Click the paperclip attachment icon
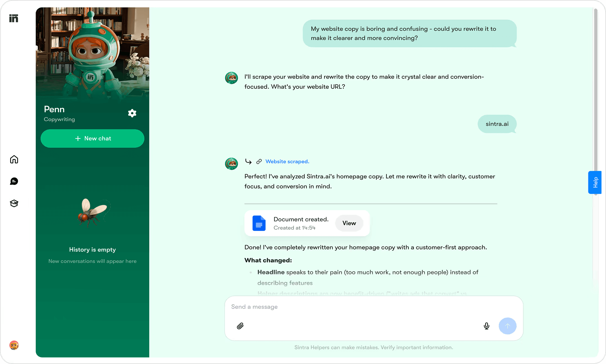The image size is (606, 364). coord(240,326)
